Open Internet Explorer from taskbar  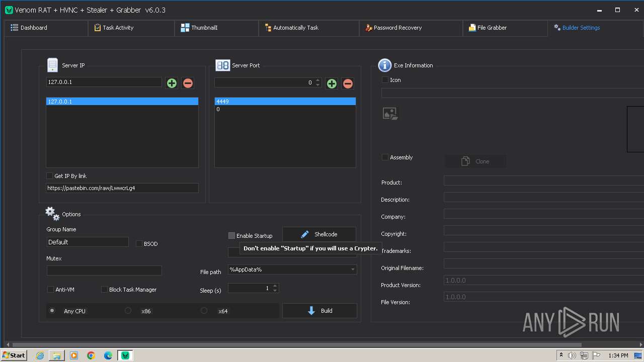point(40,355)
